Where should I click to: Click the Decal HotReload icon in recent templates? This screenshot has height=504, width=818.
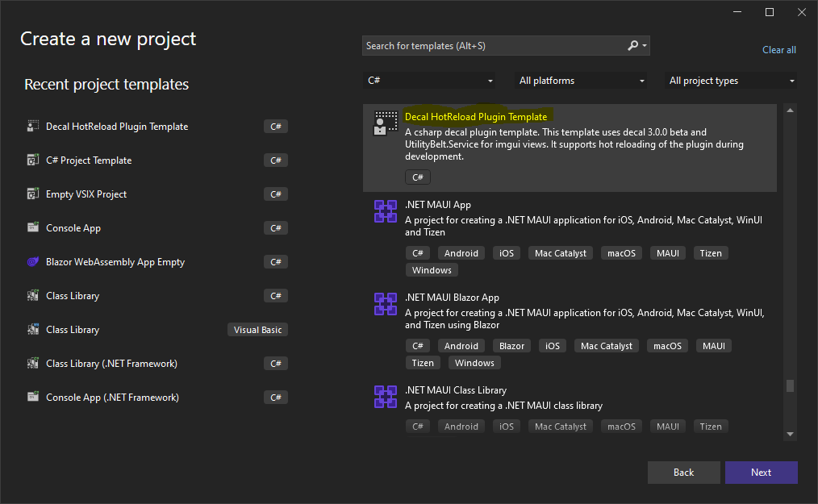coord(33,127)
